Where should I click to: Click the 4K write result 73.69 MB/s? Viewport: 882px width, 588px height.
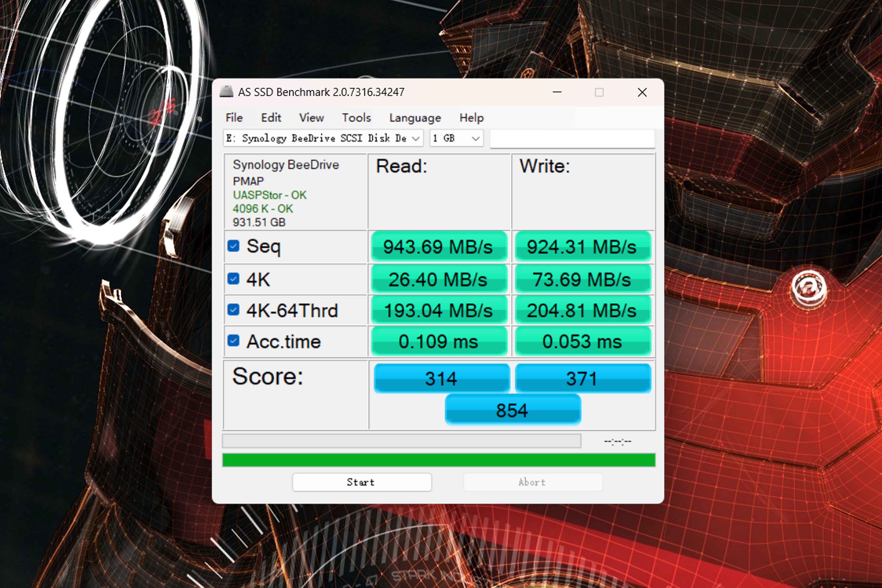pos(583,279)
